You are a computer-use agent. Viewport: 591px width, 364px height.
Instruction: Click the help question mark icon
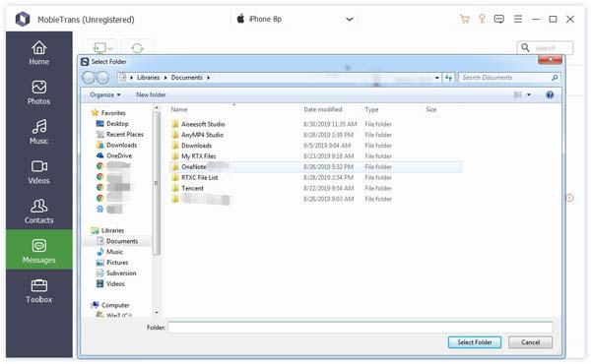pyautogui.click(x=550, y=94)
